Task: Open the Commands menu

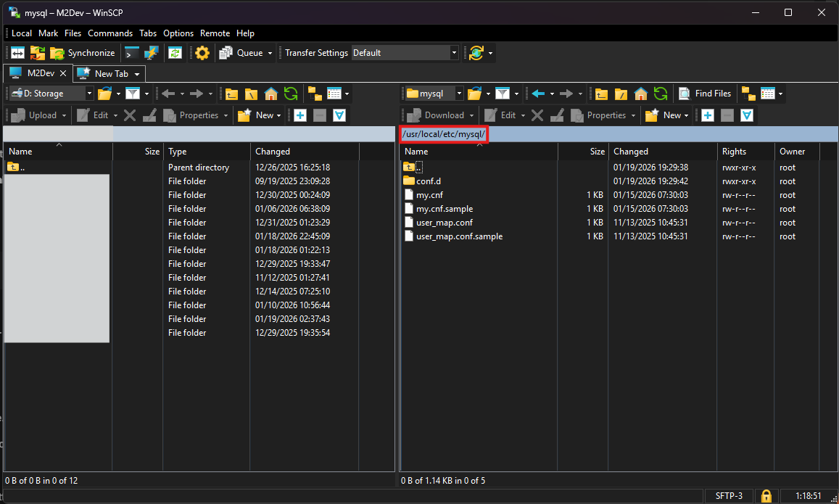Action: point(110,33)
